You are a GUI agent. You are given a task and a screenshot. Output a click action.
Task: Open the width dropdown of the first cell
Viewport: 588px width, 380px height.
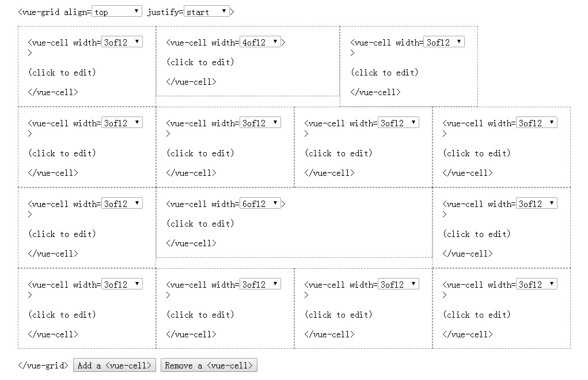[x=122, y=42]
